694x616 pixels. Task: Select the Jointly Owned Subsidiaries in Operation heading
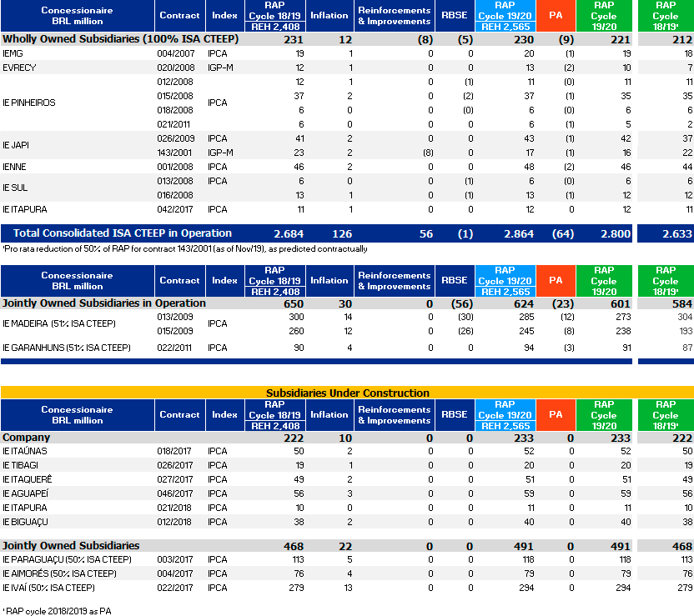[x=104, y=303]
